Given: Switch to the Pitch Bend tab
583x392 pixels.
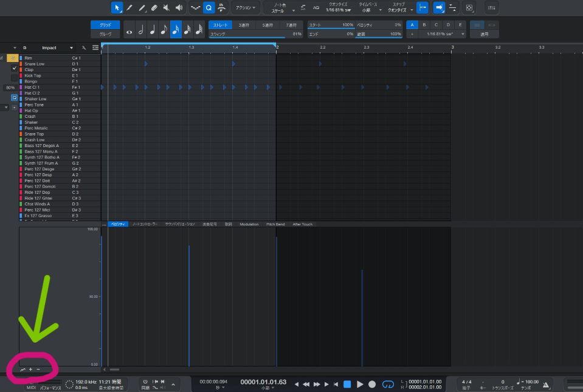Looking at the screenshot, I should click(x=275, y=224).
